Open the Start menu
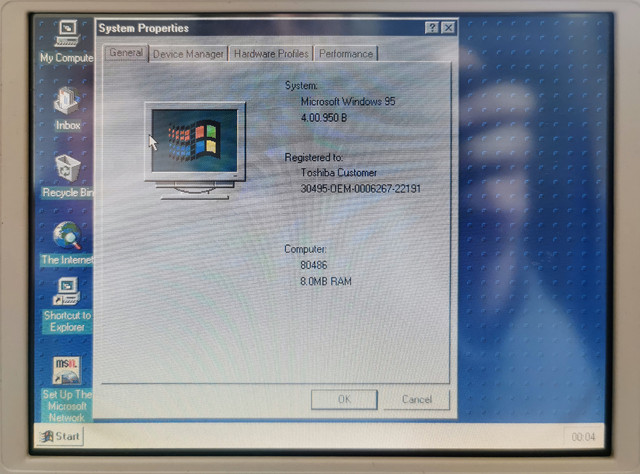The width and height of the screenshot is (640, 474). click(60, 436)
